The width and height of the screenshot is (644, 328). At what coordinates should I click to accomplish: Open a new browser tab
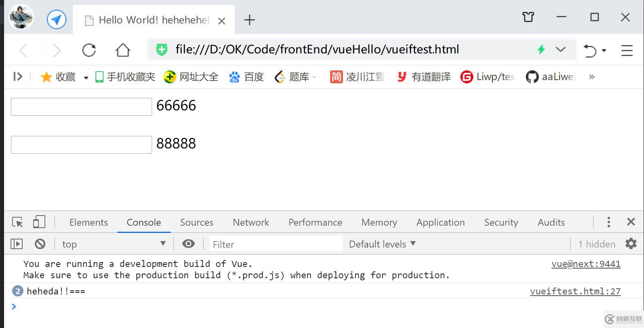250,20
